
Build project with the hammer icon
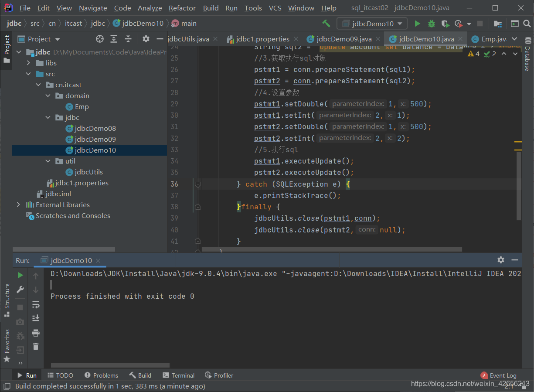(326, 24)
